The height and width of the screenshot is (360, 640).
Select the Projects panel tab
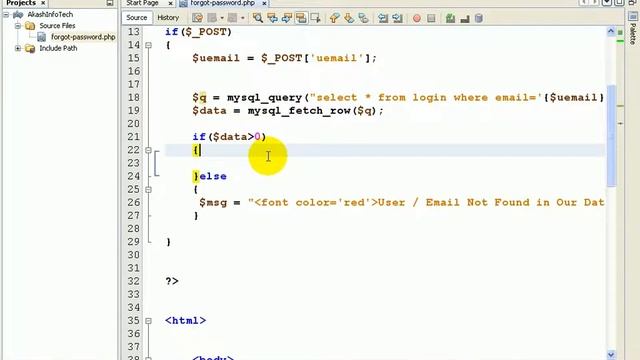pyautogui.click(x=21, y=3)
